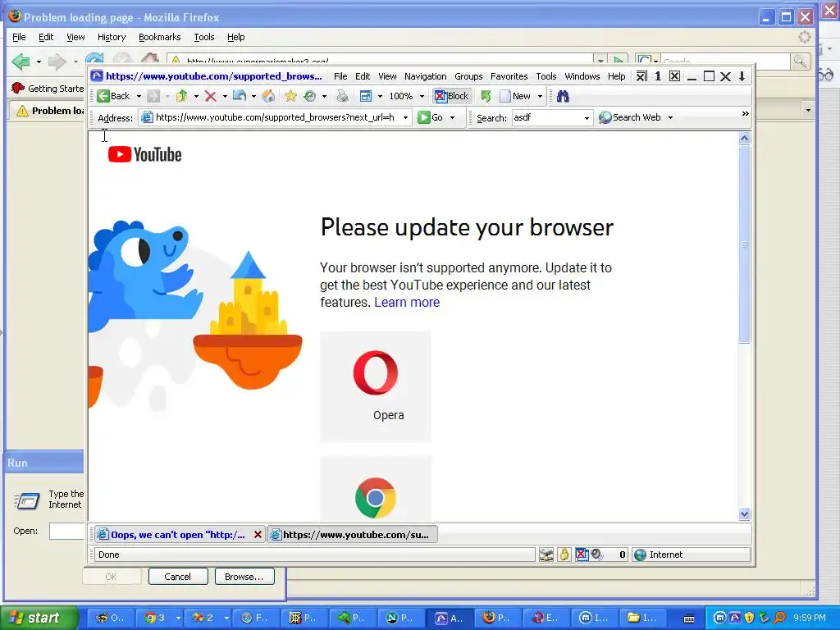The height and width of the screenshot is (630, 840).
Task: Click the Avant Browser taskbar button
Action: [449, 618]
